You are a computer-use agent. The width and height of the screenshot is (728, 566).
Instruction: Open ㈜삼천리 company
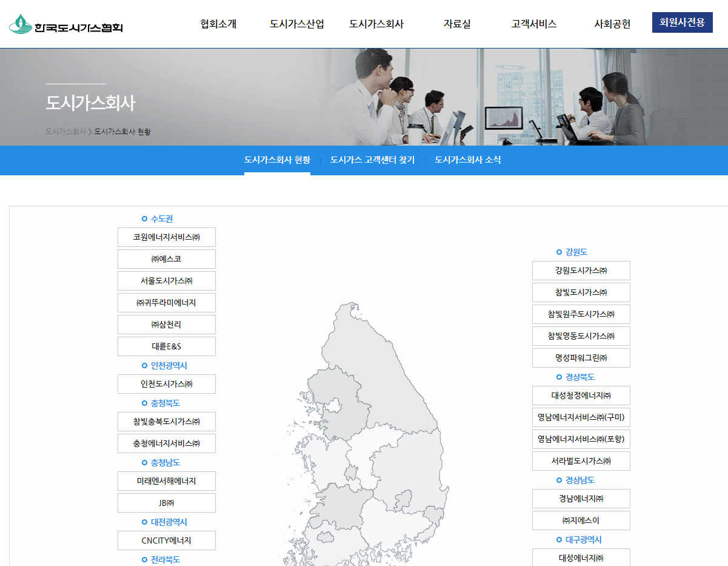pos(167,325)
